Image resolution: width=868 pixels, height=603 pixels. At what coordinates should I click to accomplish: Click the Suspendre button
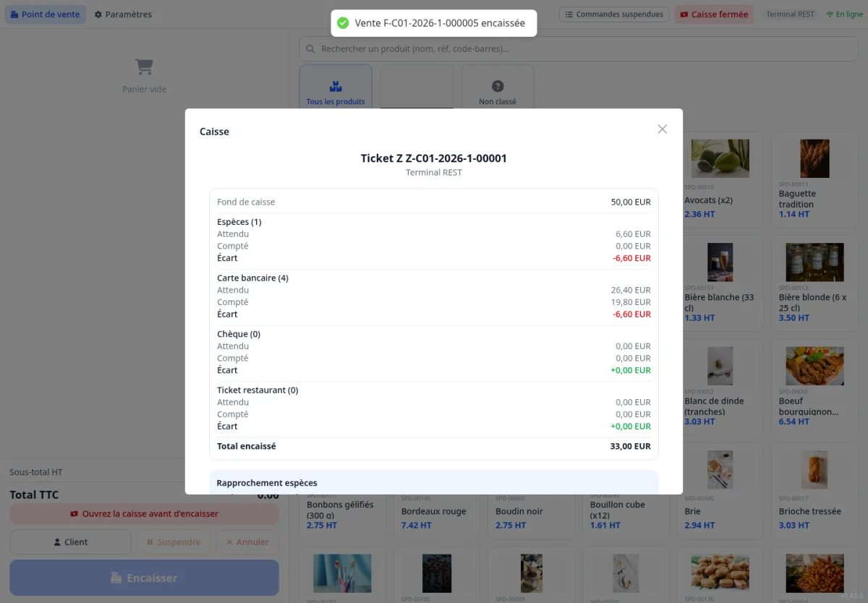click(x=174, y=542)
